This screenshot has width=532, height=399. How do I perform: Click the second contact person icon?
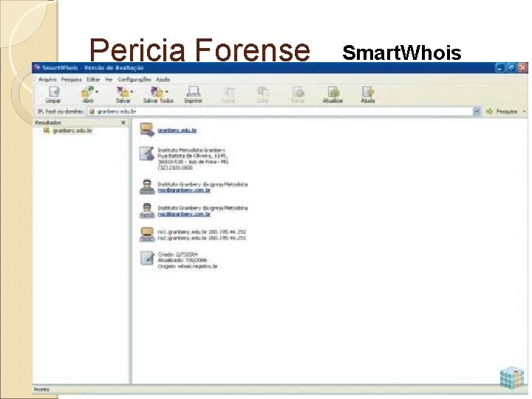147,211
